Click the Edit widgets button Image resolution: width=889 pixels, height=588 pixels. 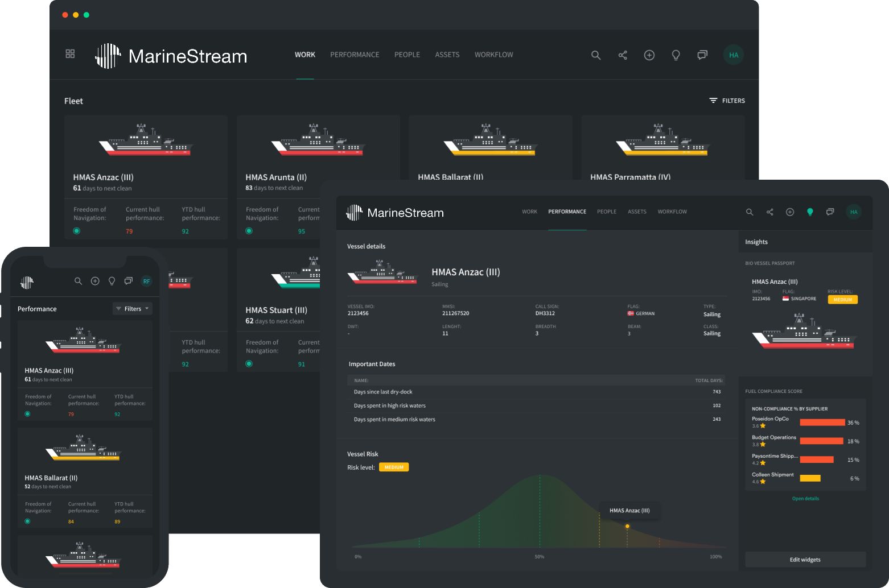(805, 559)
